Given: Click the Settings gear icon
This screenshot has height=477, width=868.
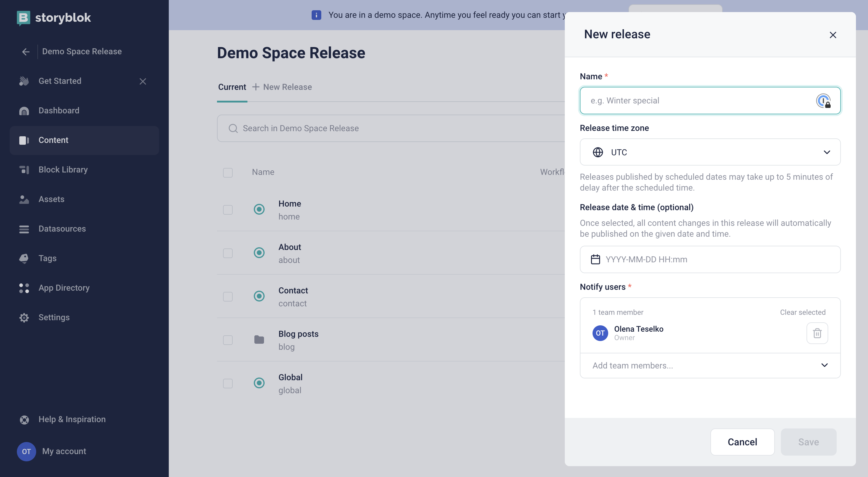Looking at the screenshot, I should tap(24, 318).
